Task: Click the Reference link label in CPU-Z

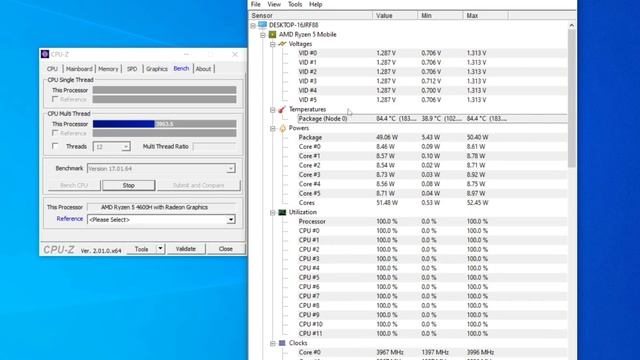Action: coord(70,219)
